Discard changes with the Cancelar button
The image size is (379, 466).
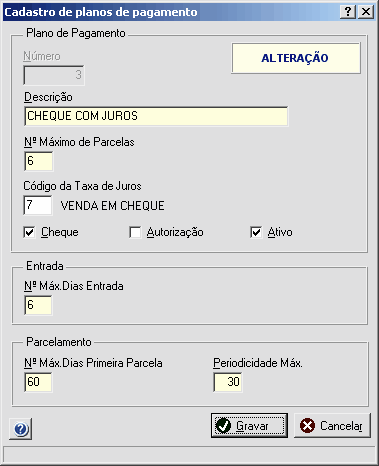click(332, 426)
